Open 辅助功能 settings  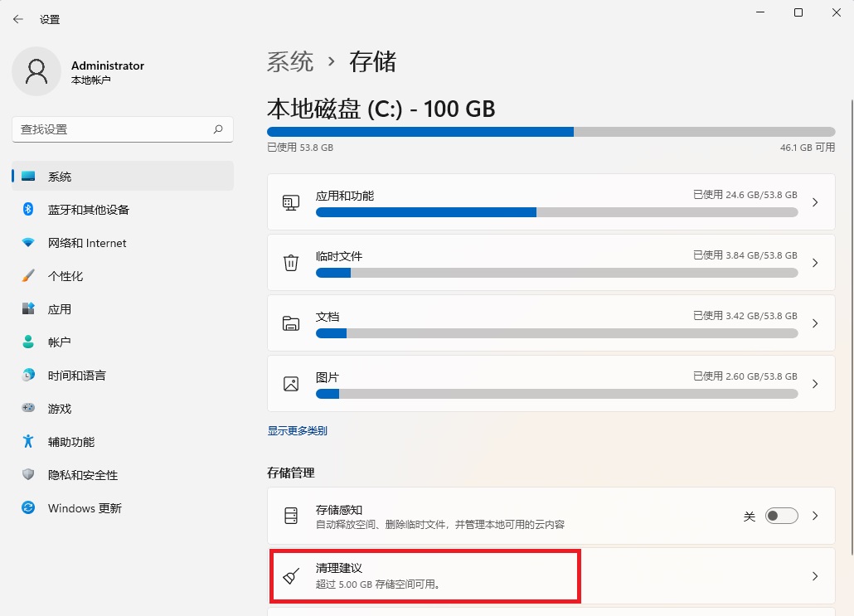(x=75, y=442)
